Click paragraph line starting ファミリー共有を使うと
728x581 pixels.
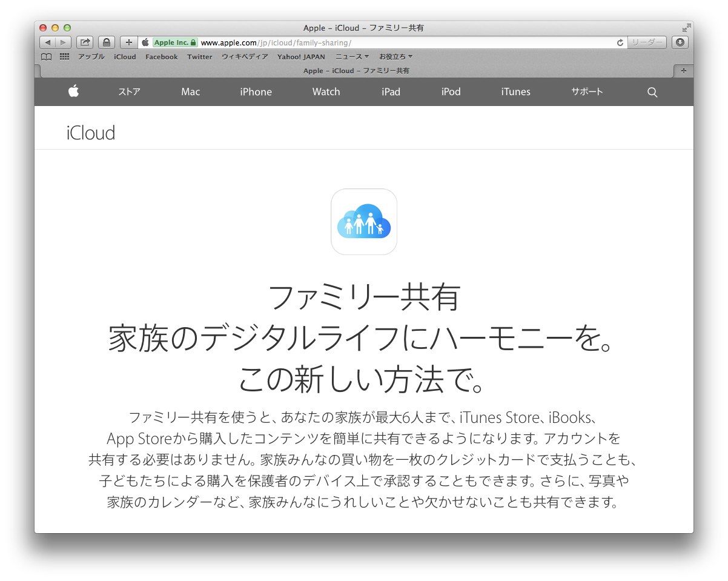364,417
